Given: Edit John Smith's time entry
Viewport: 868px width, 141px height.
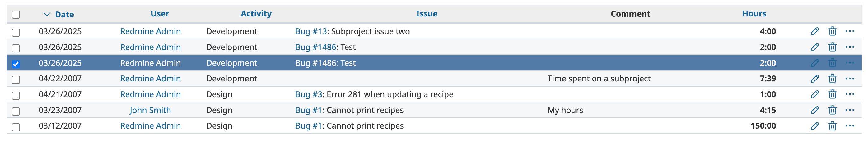Looking at the screenshot, I should point(814,110).
